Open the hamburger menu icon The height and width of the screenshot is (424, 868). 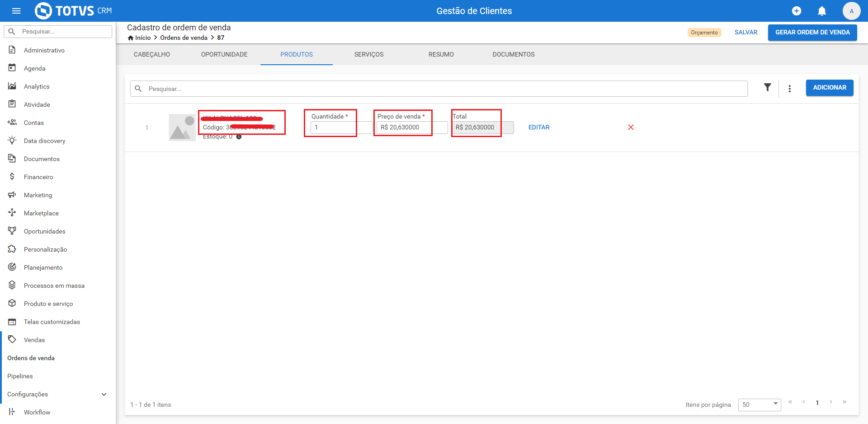pyautogui.click(x=16, y=11)
